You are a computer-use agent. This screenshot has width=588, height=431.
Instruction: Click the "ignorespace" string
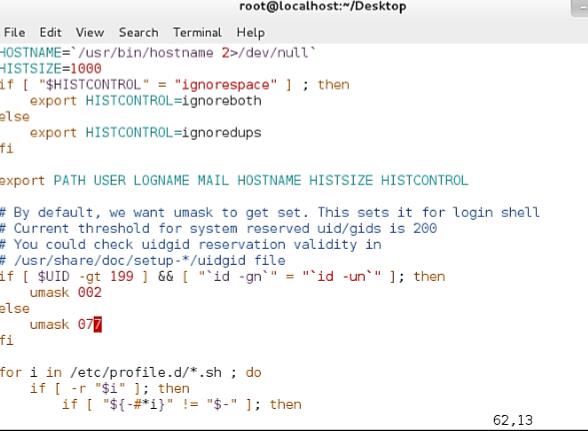pos(226,85)
